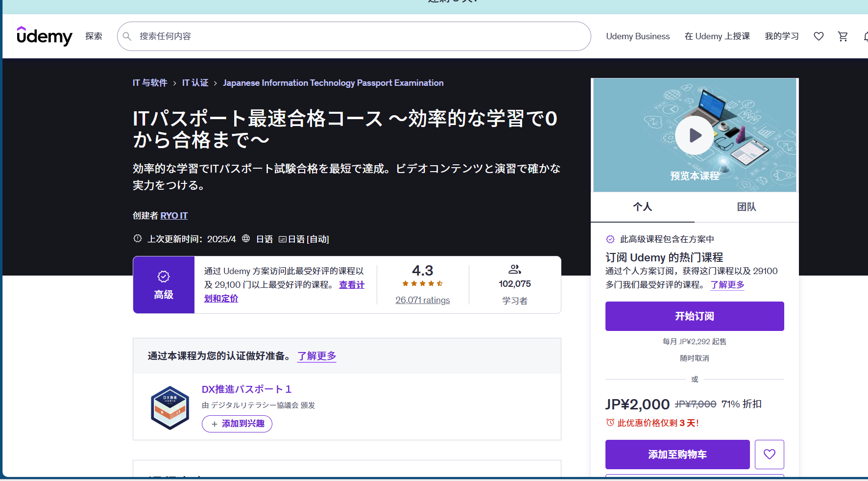
Task: Click the premium check icon in sidebar
Action: pos(610,239)
